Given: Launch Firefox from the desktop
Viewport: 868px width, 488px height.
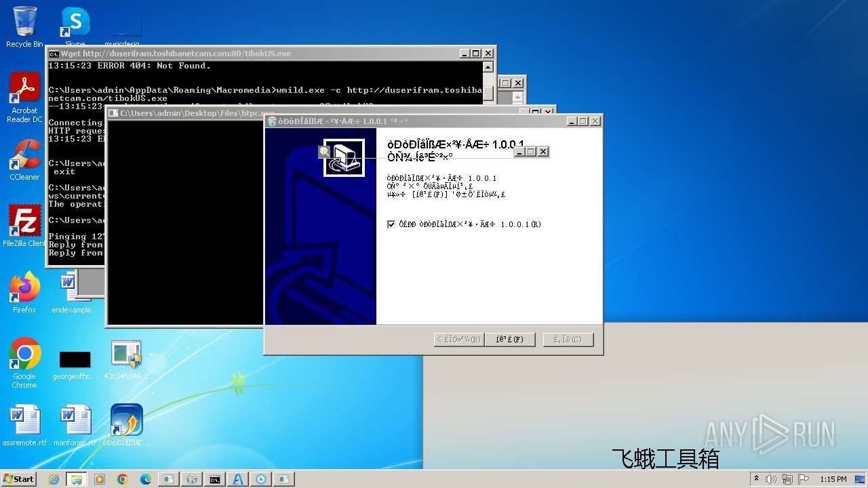Looking at the screenshot, I should click(24, 292).
